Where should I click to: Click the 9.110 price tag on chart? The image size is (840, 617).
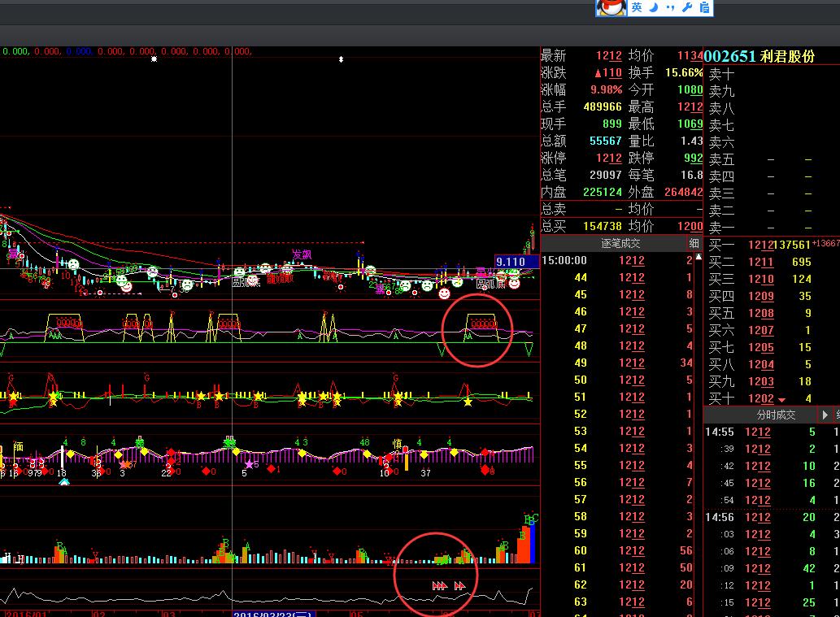(516, 262)
